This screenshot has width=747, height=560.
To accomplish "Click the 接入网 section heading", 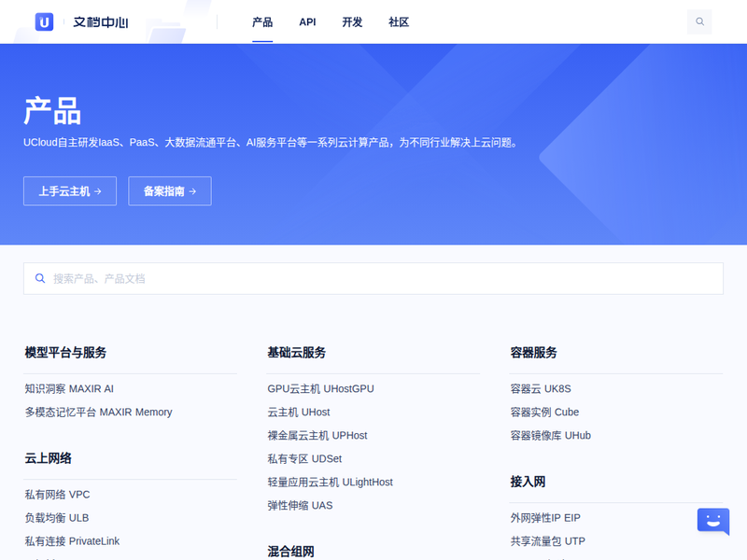I will point(528,482).
